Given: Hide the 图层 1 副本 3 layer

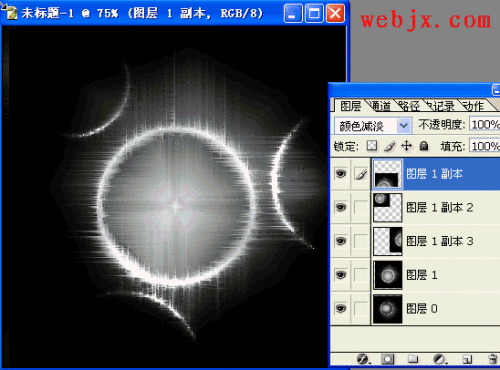Looking at the screenshot, I should click(341, 241).
